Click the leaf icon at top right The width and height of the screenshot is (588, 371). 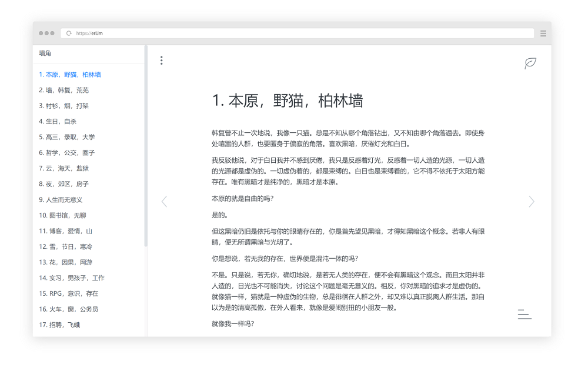coord(530,63)
